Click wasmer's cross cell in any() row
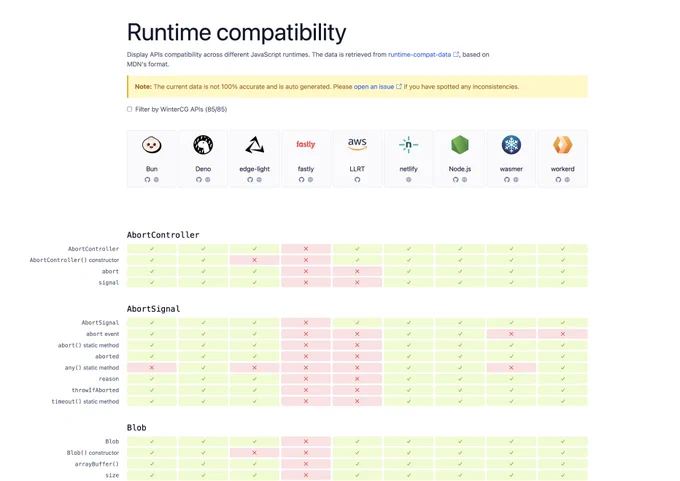Viewport: 680px width, 481px height. (x=511, y=368)
